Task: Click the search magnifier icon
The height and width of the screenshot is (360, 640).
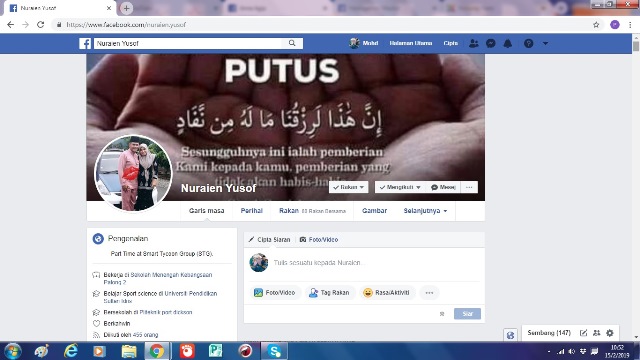Action: (x=292, y=43)
